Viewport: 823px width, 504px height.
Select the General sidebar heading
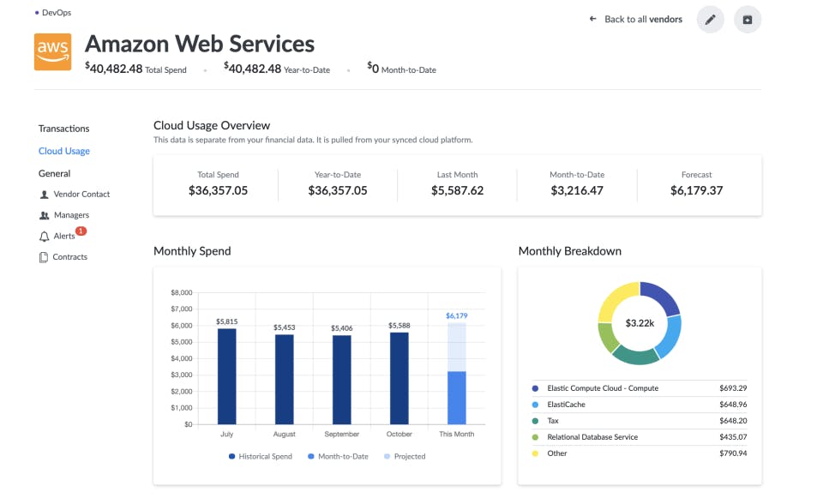pos(54,174)
